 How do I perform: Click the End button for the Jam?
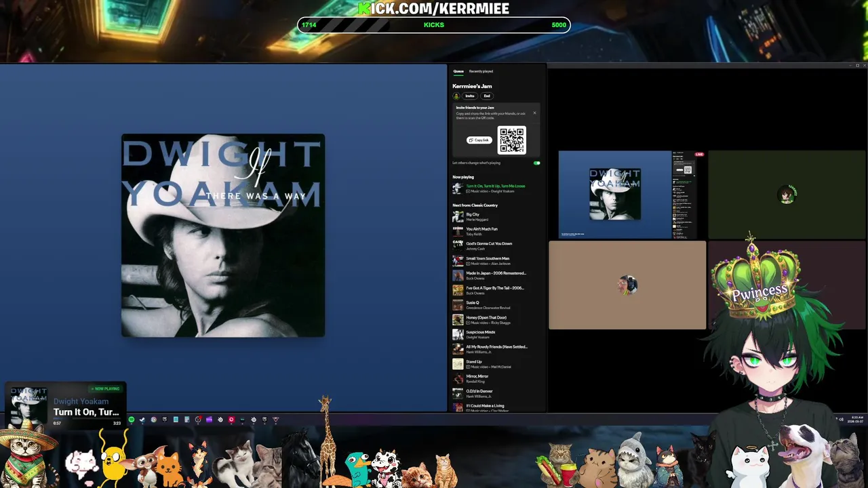tap(487, 96)
